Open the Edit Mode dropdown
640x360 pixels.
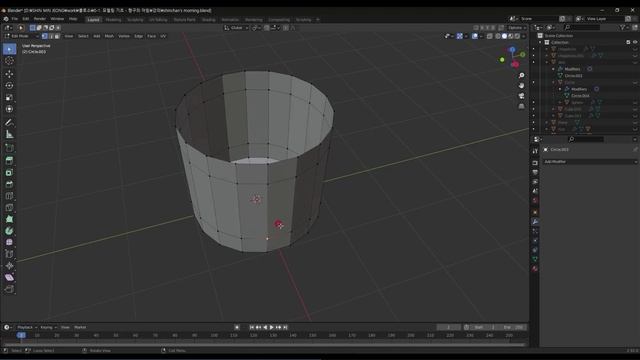click(21, 36)
